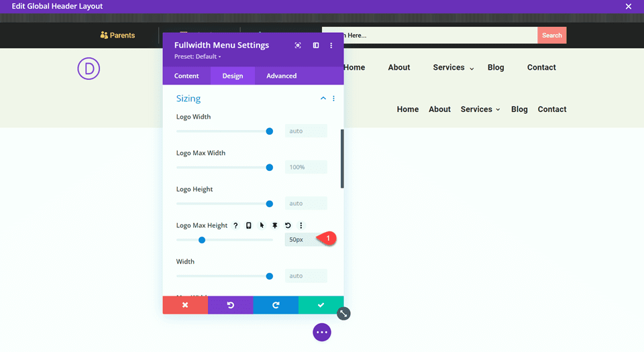The width and height of the screenshot is (644, 352).
Task: Toggle fullscreen expand icon in settings header
Action: pyautogui.click(x=298, y=46)
